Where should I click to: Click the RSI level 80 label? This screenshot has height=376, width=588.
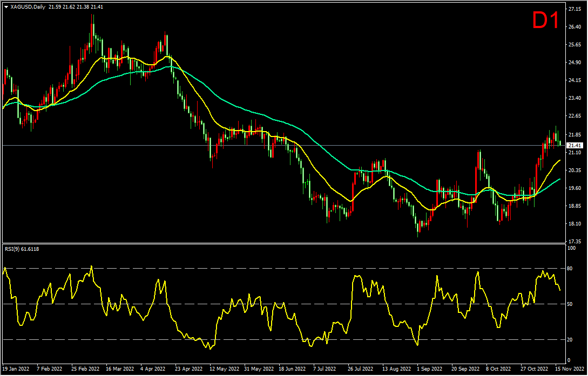click(571, 269)
